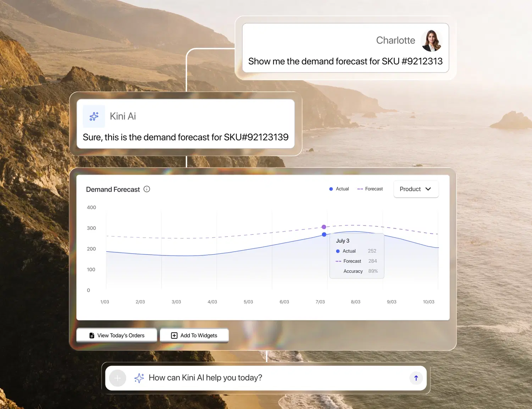The image size is (532, 409).
Task: Click Kini Ai's 'Sure, this is the demand' reply
Action: coord(185,137)
